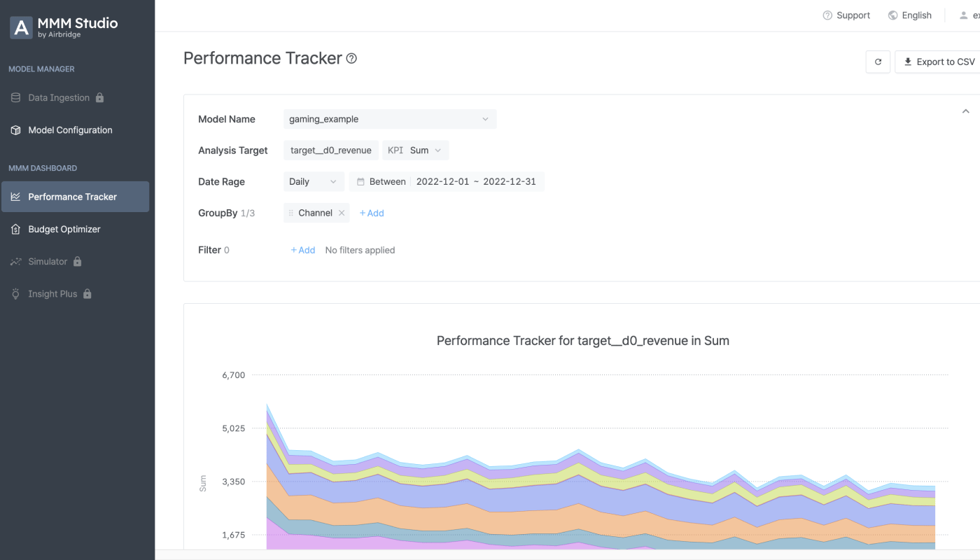The height and width of the screenshot is (560, 980).
Task: Click the chart title 'Performance Tracker for target__d0_revenue in Sum'
Action: click(583, 341)
